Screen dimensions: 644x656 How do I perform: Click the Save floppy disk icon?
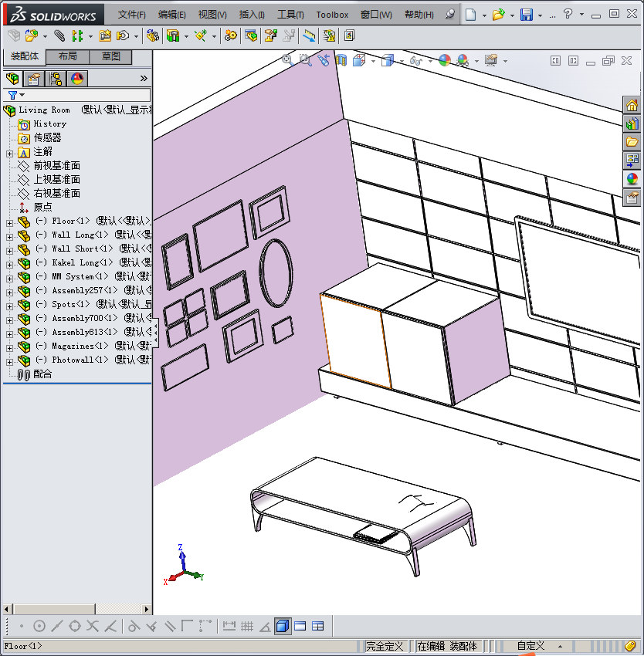527,15
